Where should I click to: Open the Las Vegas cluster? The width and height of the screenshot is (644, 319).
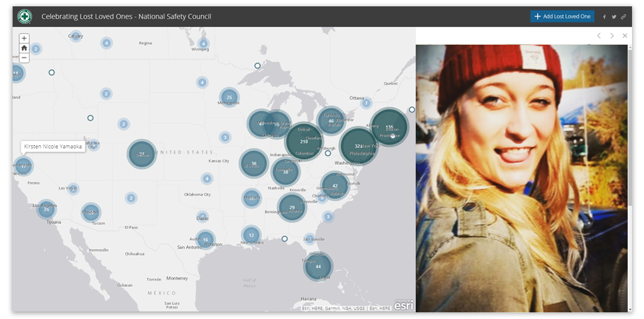coord(73,189)
